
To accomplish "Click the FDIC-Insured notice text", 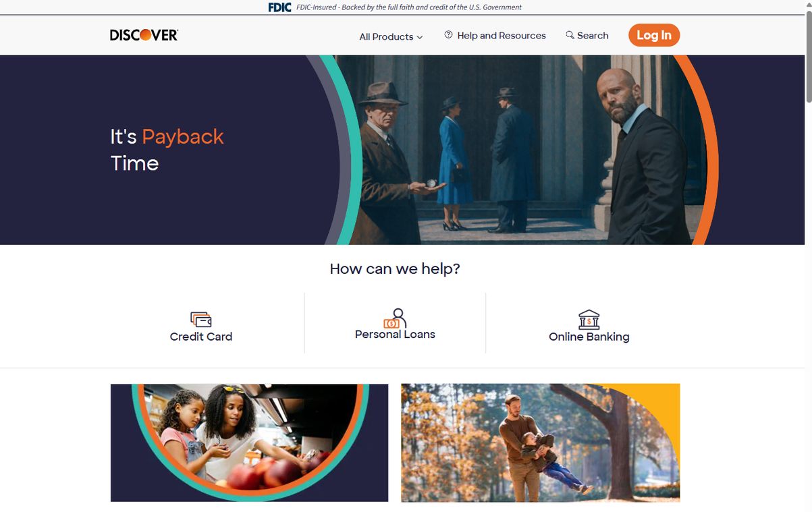I will 409,7.
